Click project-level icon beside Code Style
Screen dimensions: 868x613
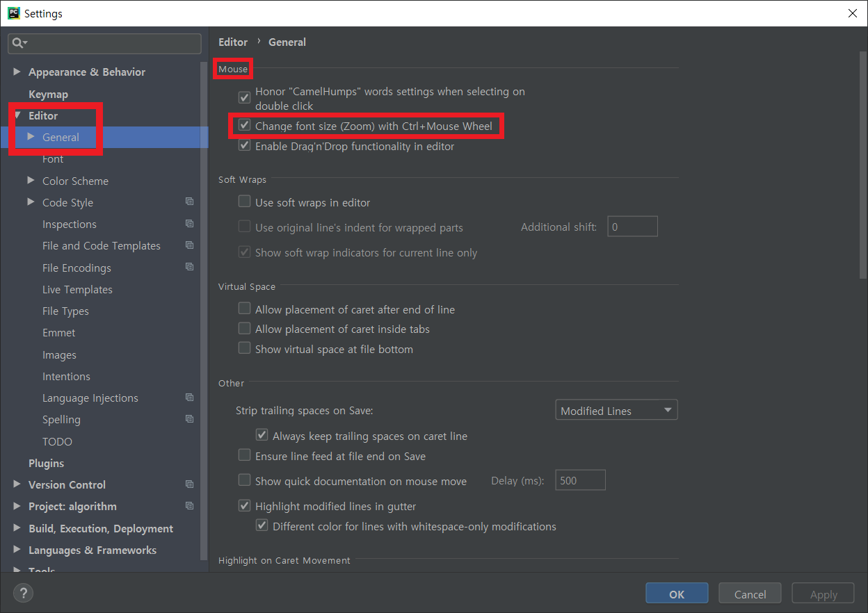click(189, 202)
